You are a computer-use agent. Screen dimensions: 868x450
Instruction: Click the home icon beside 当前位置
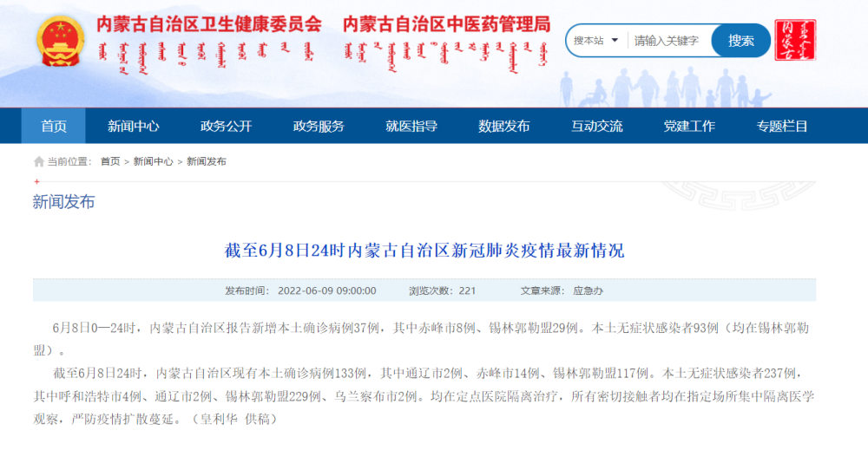click(x=39, y=161)
